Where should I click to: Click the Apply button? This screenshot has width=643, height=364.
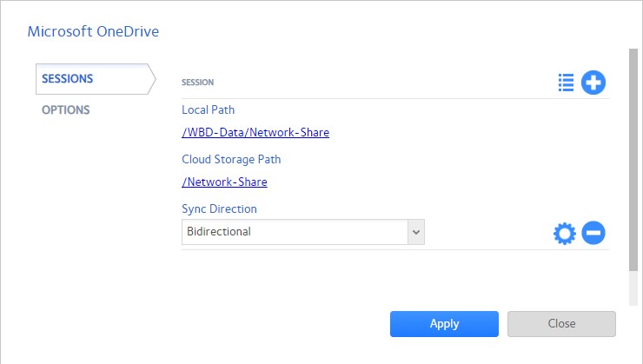click(444, 324)
